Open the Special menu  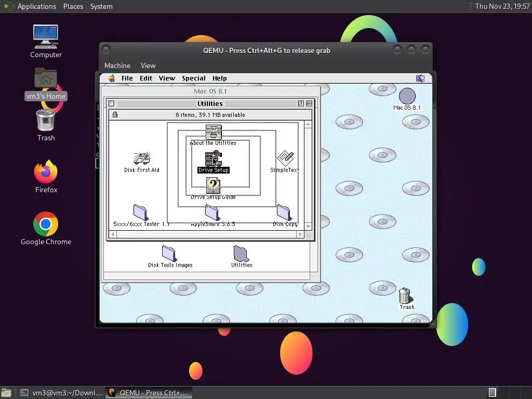click(194, 78)
